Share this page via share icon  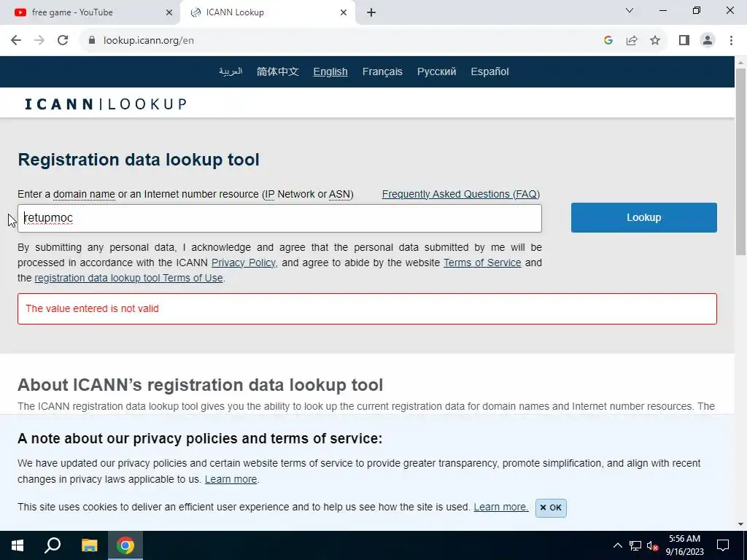point(632,41)
